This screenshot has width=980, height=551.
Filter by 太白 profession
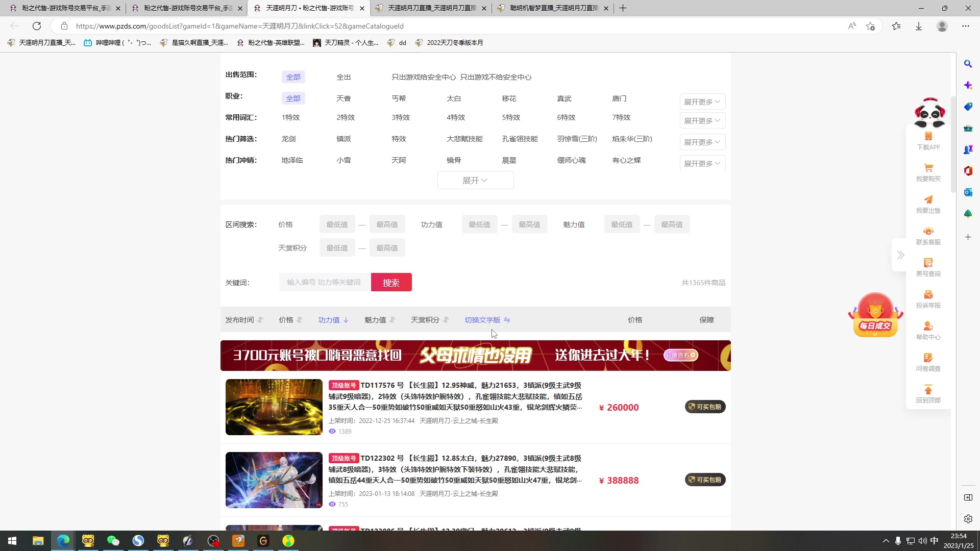[454, 98]
